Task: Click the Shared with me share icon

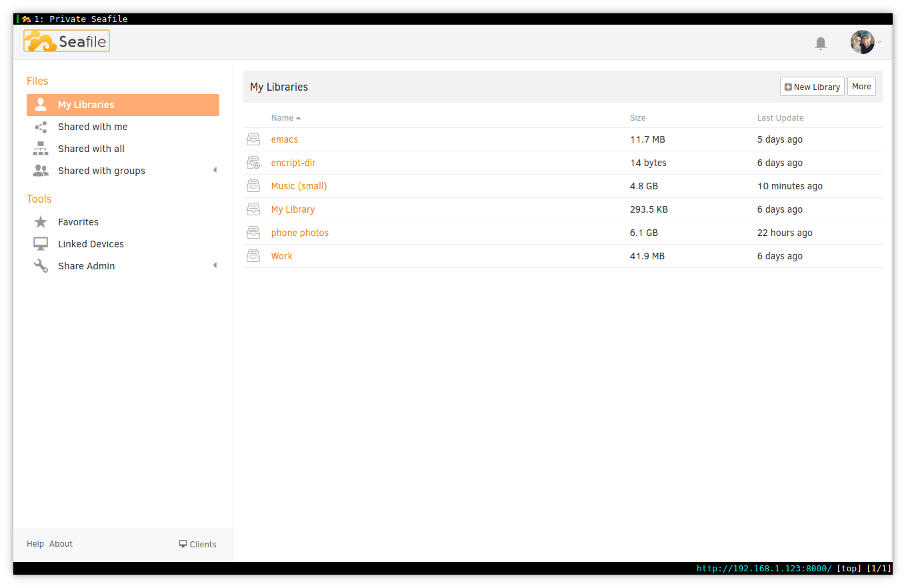Action: click(41, 127)
